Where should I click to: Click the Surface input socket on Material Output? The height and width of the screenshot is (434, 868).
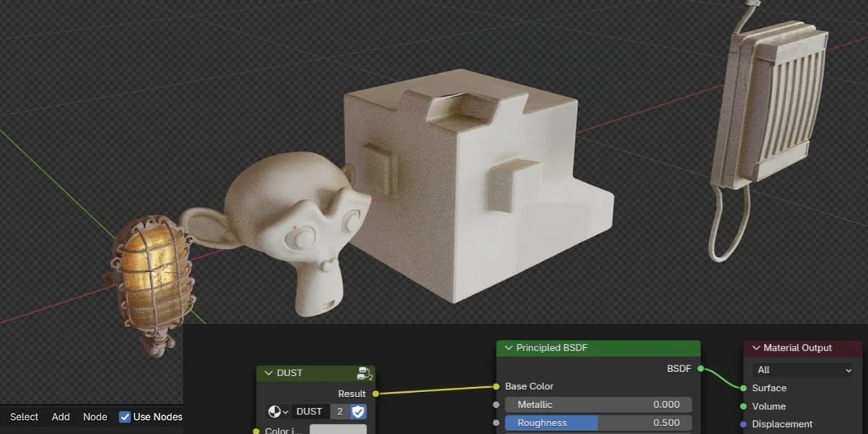pos(742,388)
